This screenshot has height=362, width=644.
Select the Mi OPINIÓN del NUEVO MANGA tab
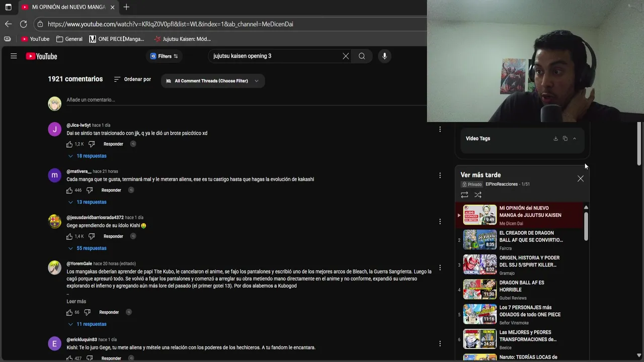pyautogui.click(x=69, y=7)
